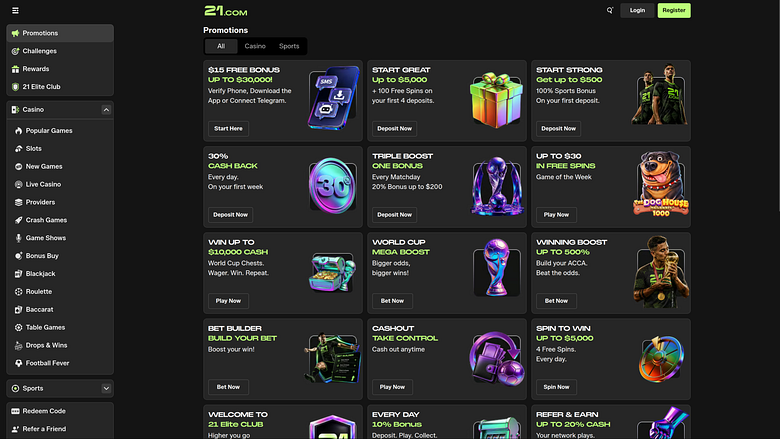
Task: Click the Football Fever icon
Action: (x=18, y=363)
